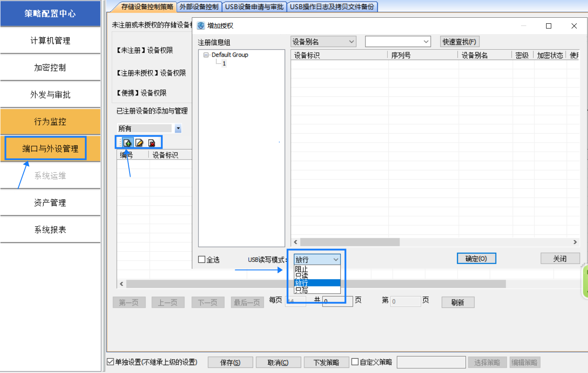Switch to 存储设备控制策略 tab
This screenshot has height=373, width=588.
point(147,6)
